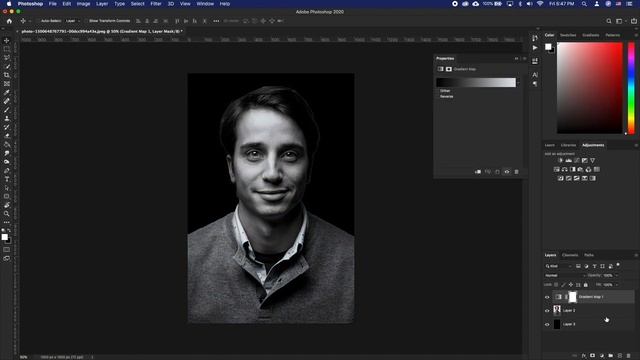Open Spotlight search in the menu bar
The height and width of the screenshot is (360, 640).
coord(584,4)
